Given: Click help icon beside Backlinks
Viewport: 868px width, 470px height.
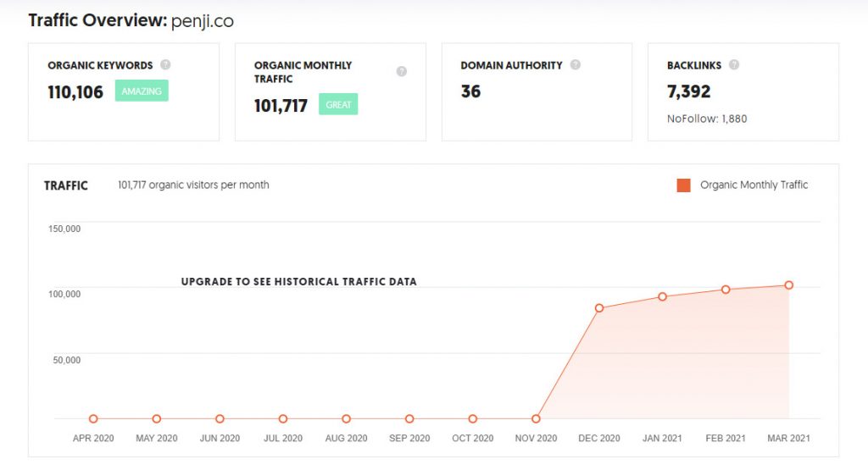Looking at the screenshot, I should (x=733, y=64).
